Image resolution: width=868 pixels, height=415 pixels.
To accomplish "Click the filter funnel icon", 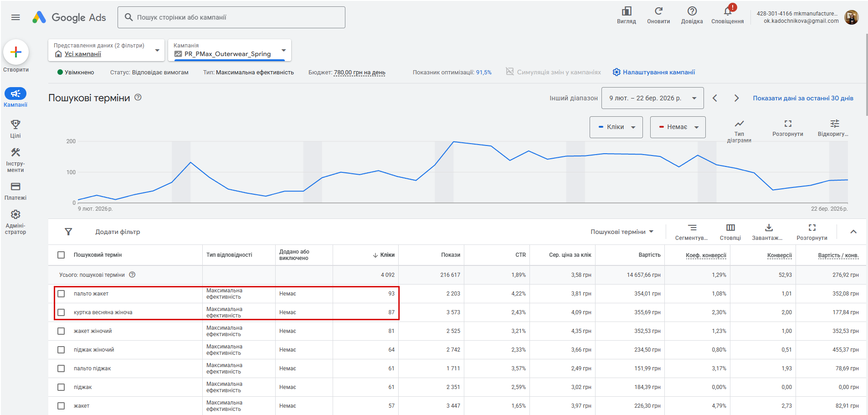I will (68, 232).
